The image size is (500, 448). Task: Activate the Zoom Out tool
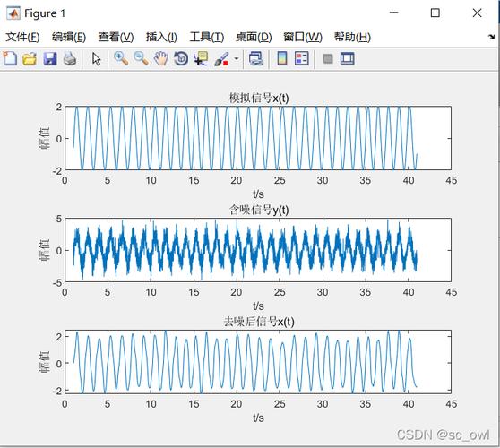click(x=141, y=58)
